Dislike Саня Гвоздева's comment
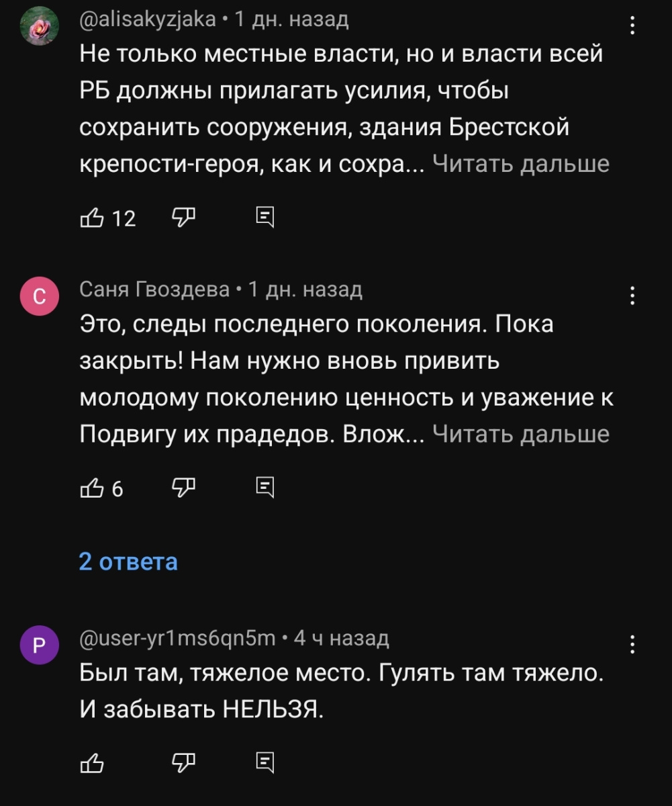 [183, 488]
